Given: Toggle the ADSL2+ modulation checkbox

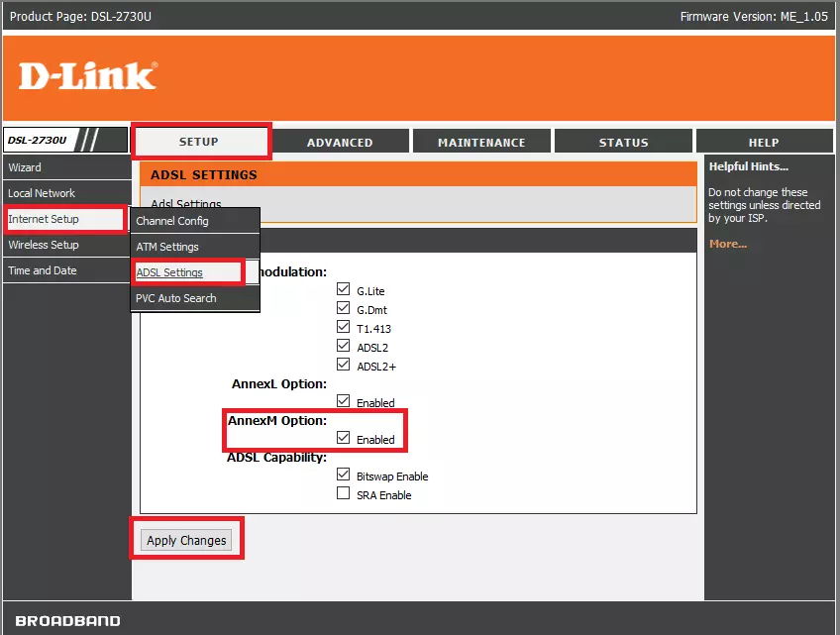Looking at the screenshot, I should (344, 365).
